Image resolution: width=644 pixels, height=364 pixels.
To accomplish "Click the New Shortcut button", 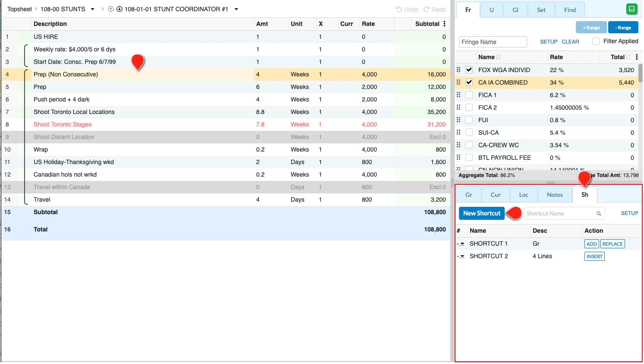I will (x=482, y=213).
